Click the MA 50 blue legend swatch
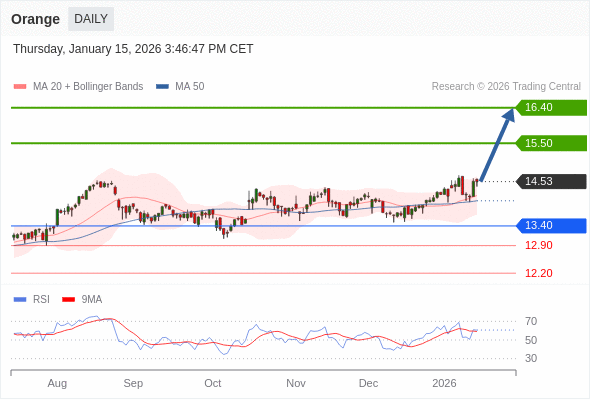The height and width of the screenshot is (400, 590). (162, 87)
